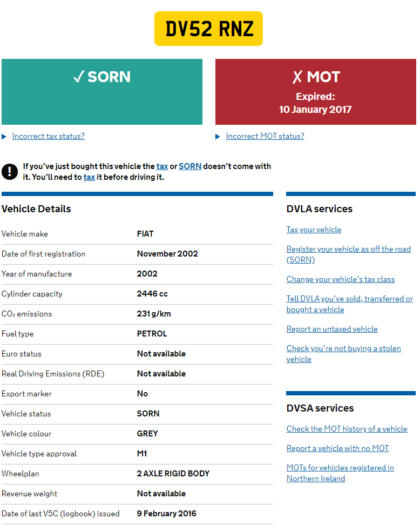420x532 pixels.
Task: Open MOTs for Northern Ireland vehicles link
Action: click(340, 468)
